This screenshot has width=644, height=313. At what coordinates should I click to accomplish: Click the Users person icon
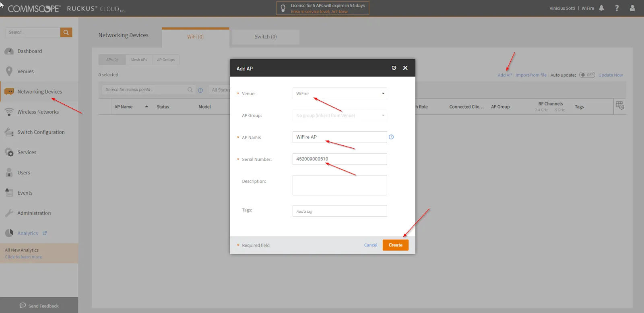(9, 172)
